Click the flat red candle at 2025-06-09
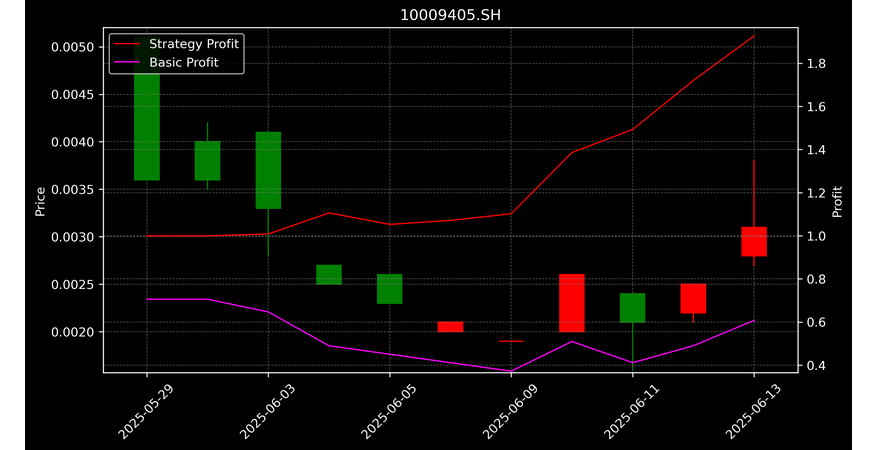 [x=511, y=341]
